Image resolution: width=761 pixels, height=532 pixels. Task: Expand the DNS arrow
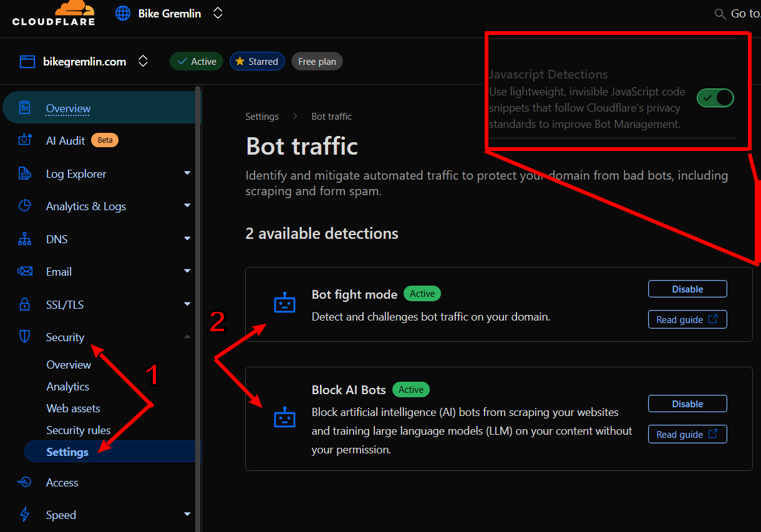187,238
